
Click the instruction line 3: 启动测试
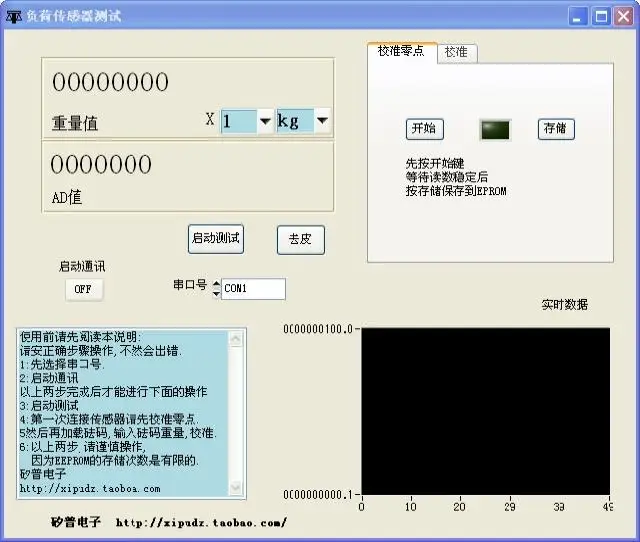[x=49, y=406]
